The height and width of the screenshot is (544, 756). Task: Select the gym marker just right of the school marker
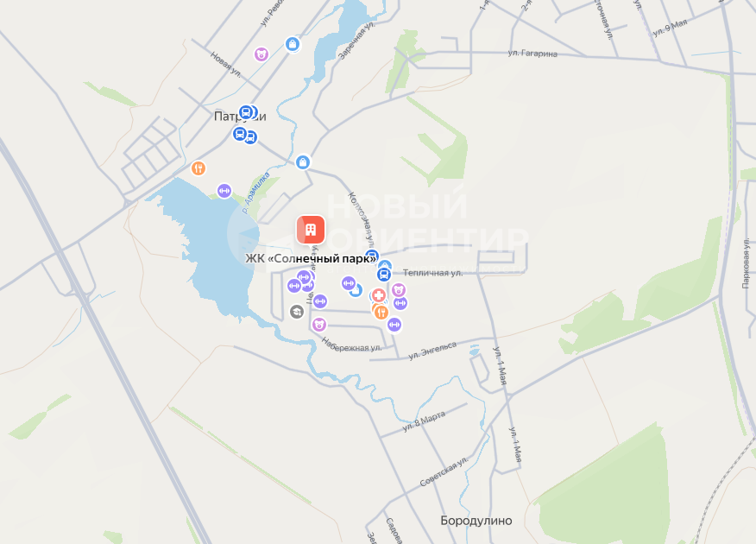click(x=319, y=301)
